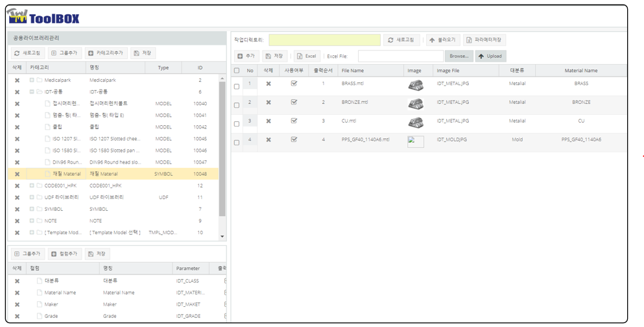Image resolution: width=644 pixels, height=327 pixels.
Task: Expand the CODE001_HPK tree node
Action: point(32,186)
